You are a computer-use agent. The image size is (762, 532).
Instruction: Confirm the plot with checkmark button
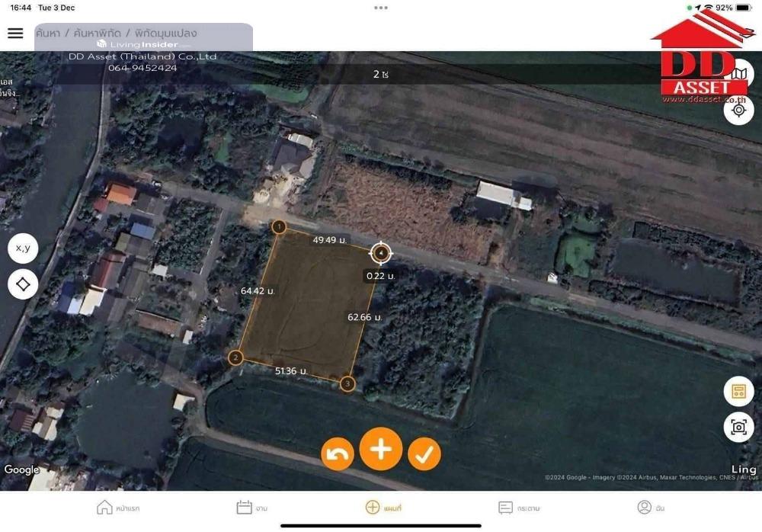pyautogui.click(x=424, y=454)
